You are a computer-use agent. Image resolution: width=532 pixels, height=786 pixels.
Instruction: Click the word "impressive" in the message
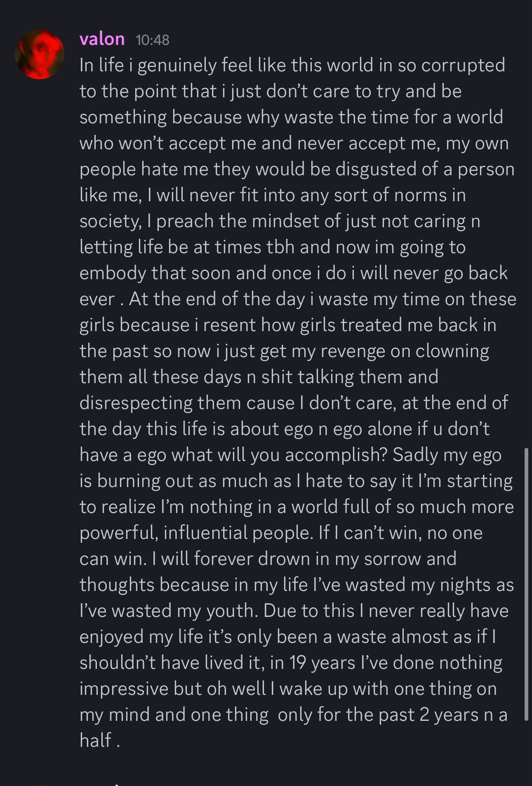pos(123,689)
